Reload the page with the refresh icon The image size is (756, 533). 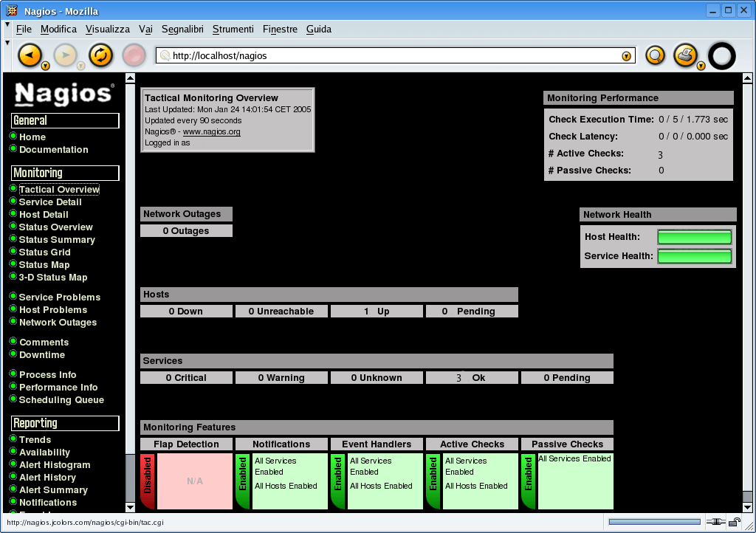pos(100,55)
